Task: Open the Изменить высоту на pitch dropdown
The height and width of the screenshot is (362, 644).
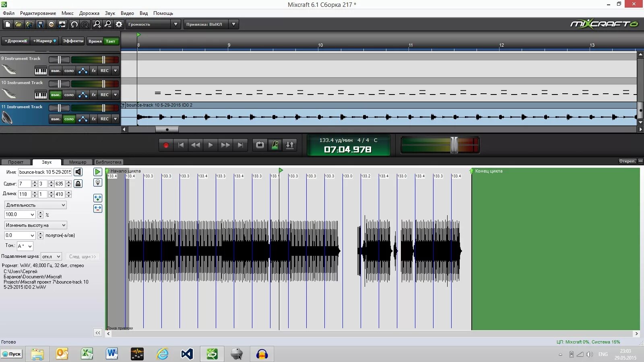Action: click(35, 225)
